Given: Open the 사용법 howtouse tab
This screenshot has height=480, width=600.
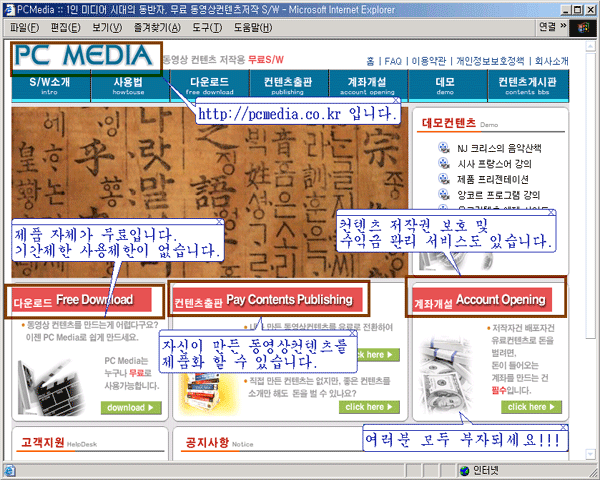Looking at the screenshot, I should pos(129,86).
